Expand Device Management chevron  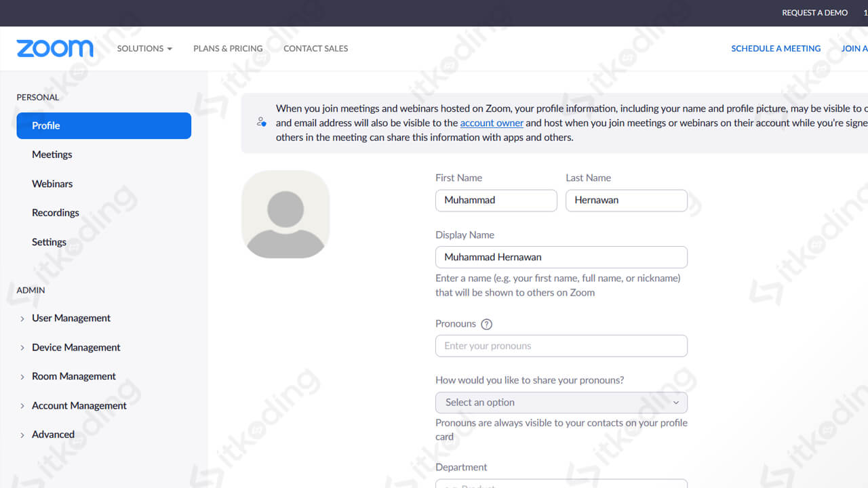pos(22,348)
